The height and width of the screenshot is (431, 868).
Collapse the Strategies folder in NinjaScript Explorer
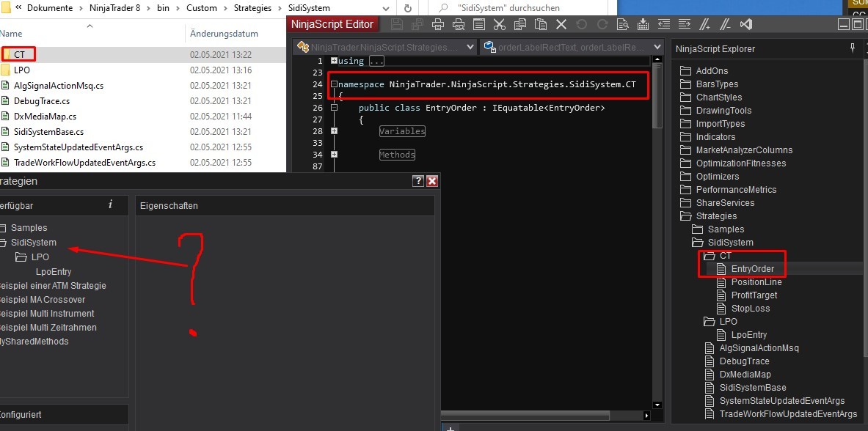[x=686, y=215]
